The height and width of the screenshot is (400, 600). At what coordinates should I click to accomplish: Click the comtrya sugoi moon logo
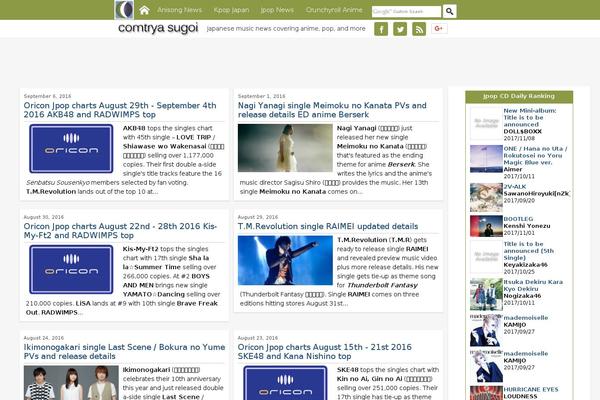[x=124, y=10]
